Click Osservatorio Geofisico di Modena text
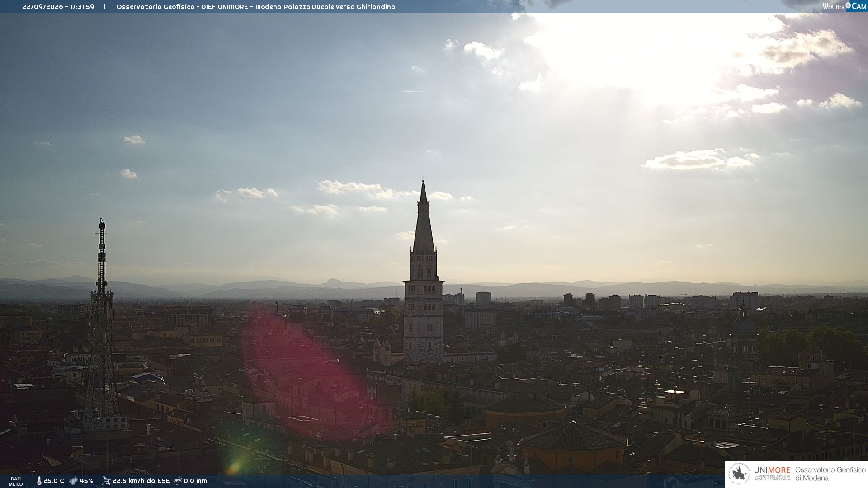 830,474
